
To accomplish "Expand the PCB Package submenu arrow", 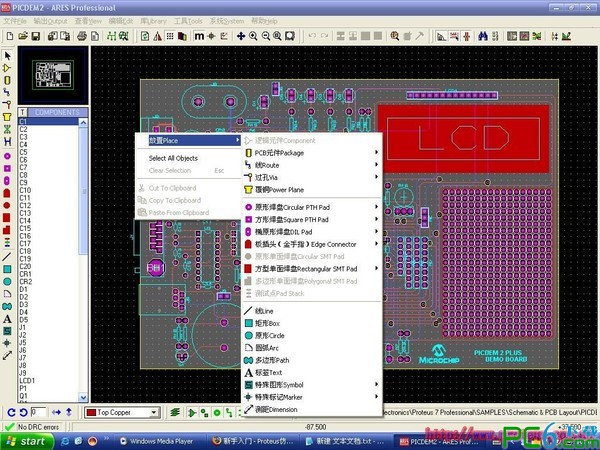I will point(376,153).
